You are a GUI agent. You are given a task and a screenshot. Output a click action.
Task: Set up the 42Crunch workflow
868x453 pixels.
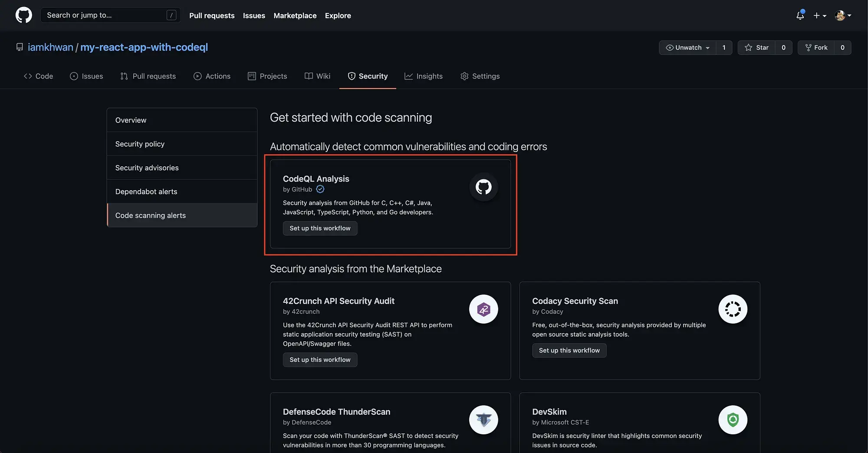320,360
